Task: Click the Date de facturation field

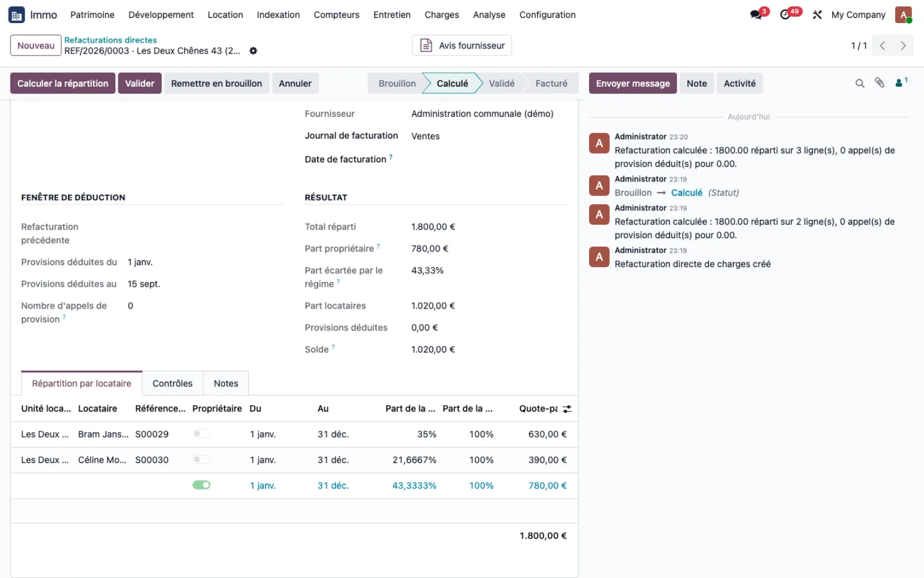Action: 489,159
